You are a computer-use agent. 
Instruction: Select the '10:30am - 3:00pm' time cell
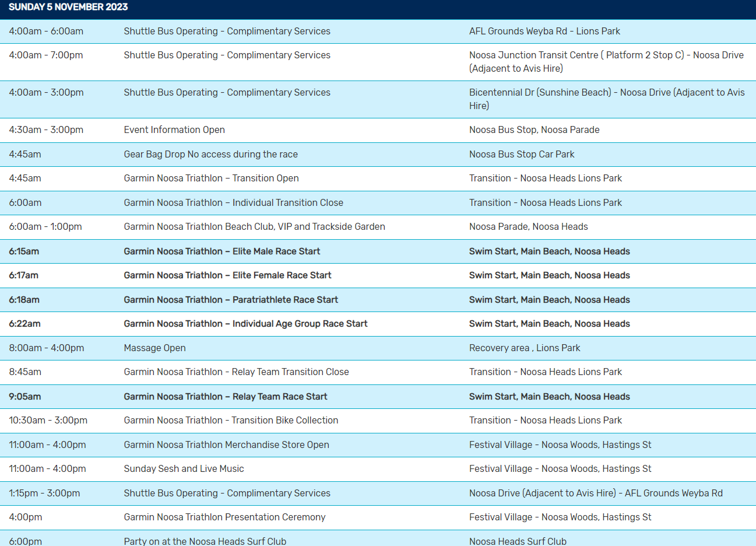click(x=48, y=421)
